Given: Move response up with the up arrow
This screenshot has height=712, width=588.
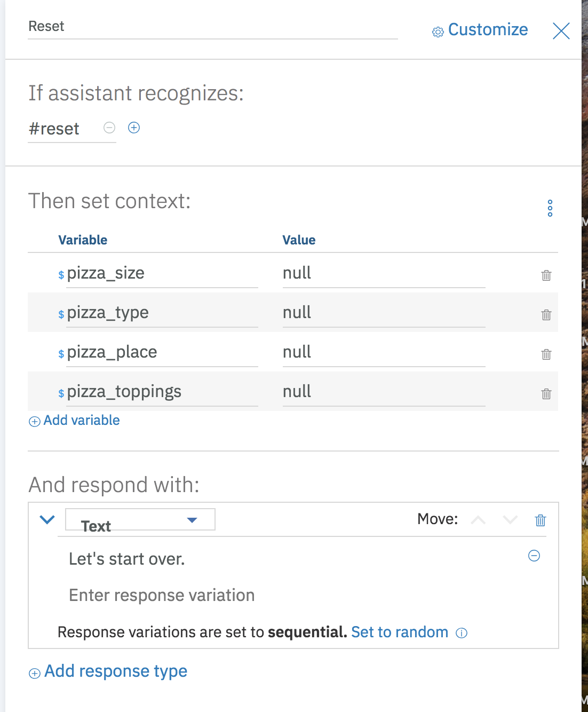Looking at the screenshot, I should (x=479, y=520).
